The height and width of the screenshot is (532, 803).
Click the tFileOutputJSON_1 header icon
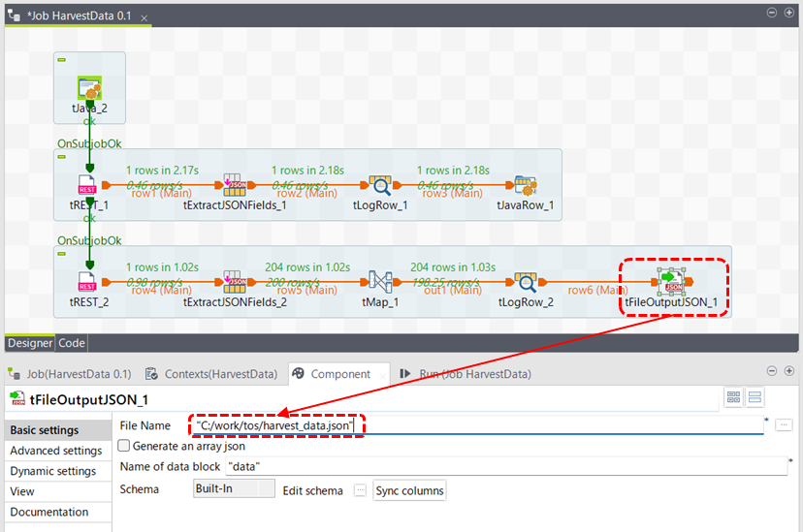click(x=17, y=399)
